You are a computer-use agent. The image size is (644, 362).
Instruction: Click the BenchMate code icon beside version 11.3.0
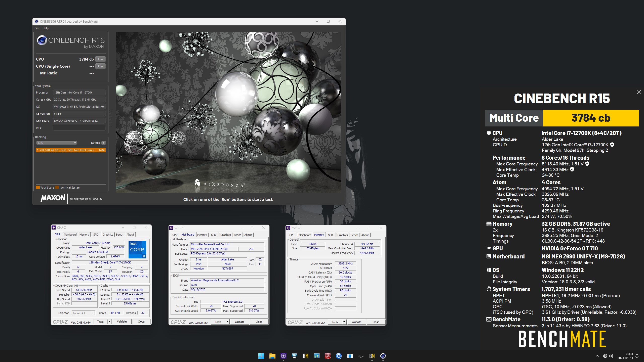[x=489, y=320]
